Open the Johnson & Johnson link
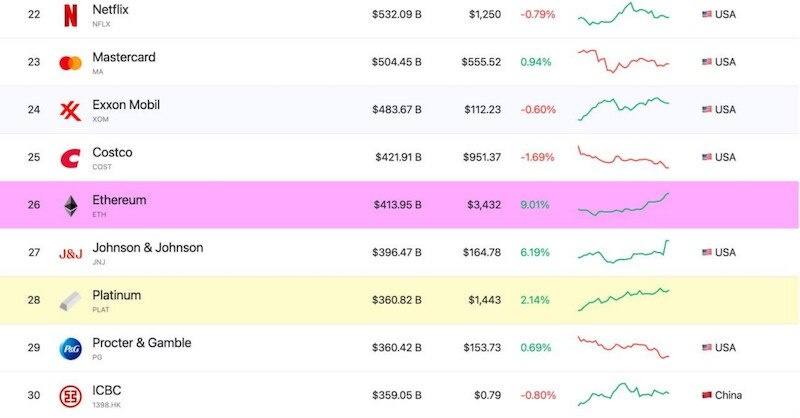Image resolution: width=800 pixels, height=418 pixels. (x=147, y=248)
